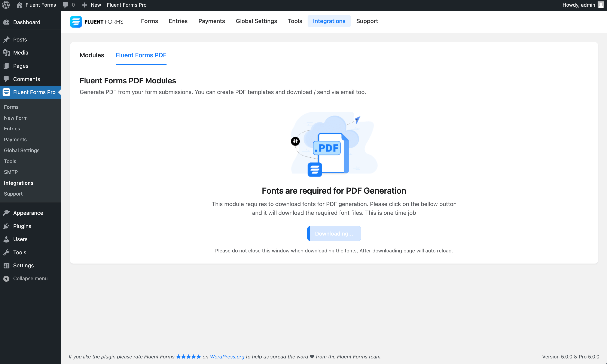Click the Settings sidebar icon

point(6,265)
